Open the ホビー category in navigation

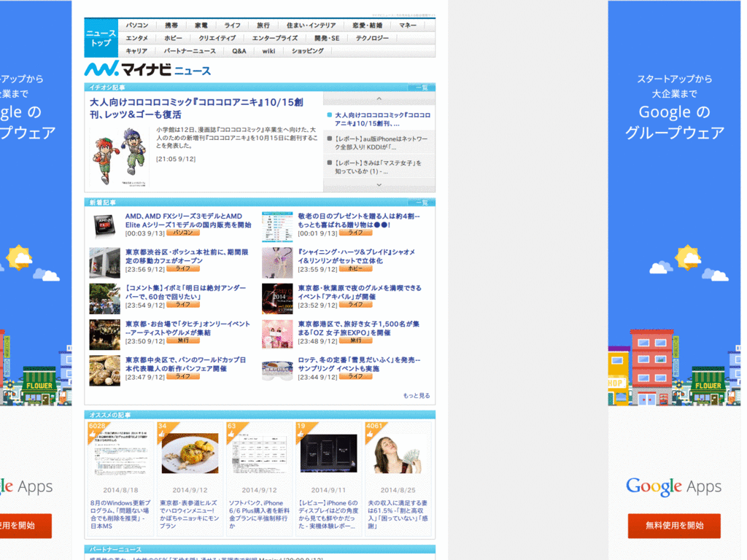pos(173,38)
